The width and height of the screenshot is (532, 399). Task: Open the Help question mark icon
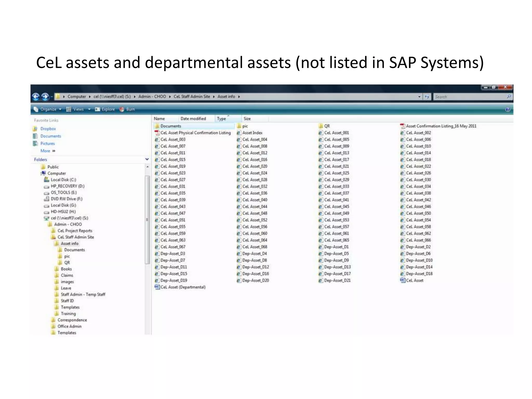[507, 109]
